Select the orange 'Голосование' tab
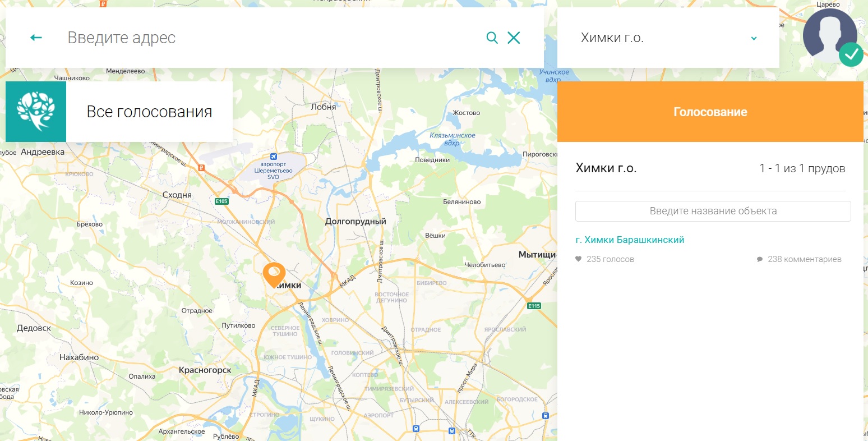The width and height of the screenshot is (868, 441). pos(710,112)
